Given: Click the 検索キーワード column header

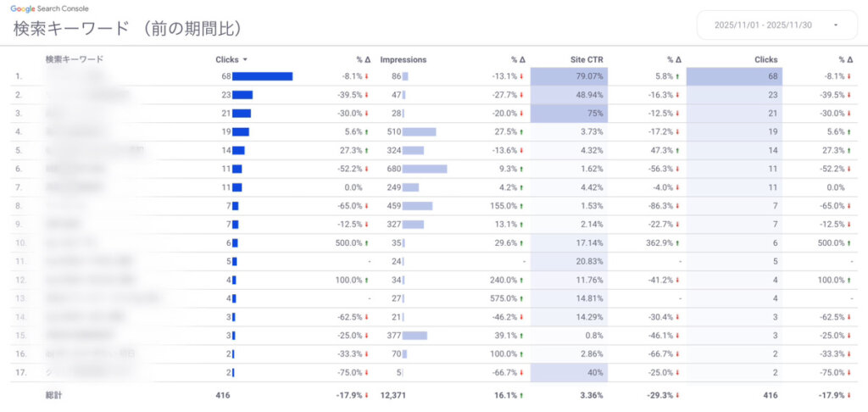Looking at the screenshot, I should point(75,60).
